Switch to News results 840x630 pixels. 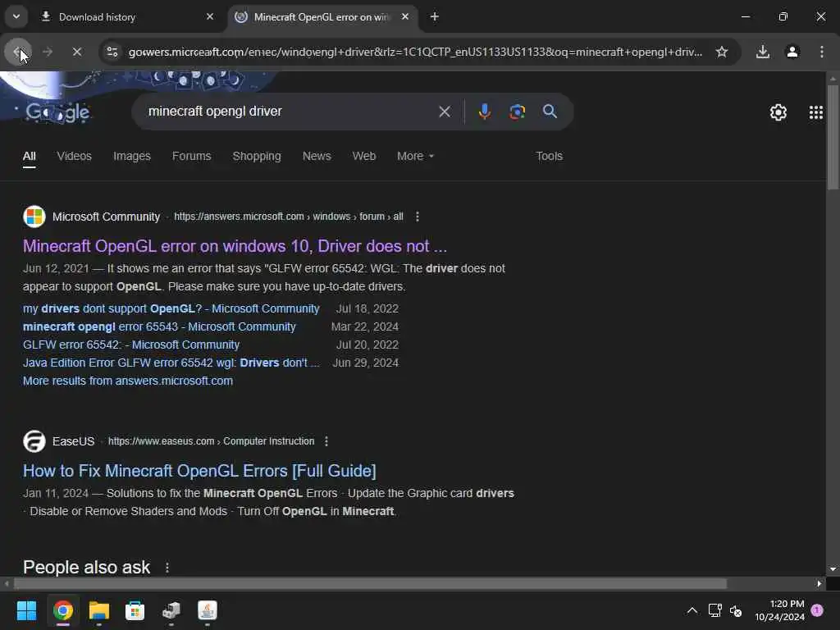point(317,156)
